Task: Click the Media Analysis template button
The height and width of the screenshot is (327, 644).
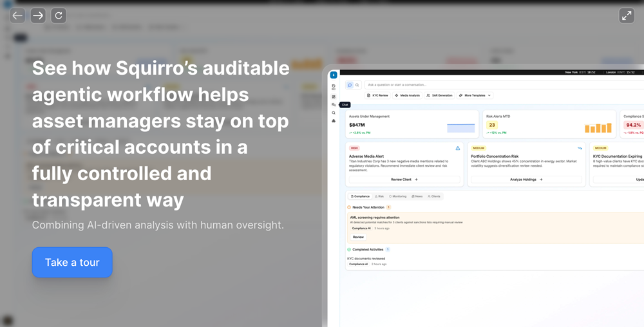Action: [x=407, y=95]
